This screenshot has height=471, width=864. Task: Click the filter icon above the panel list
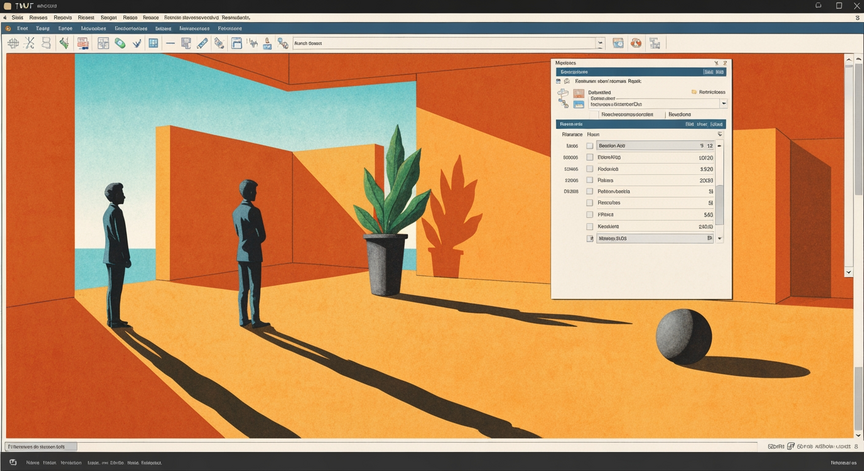click(x=720, y=134)
